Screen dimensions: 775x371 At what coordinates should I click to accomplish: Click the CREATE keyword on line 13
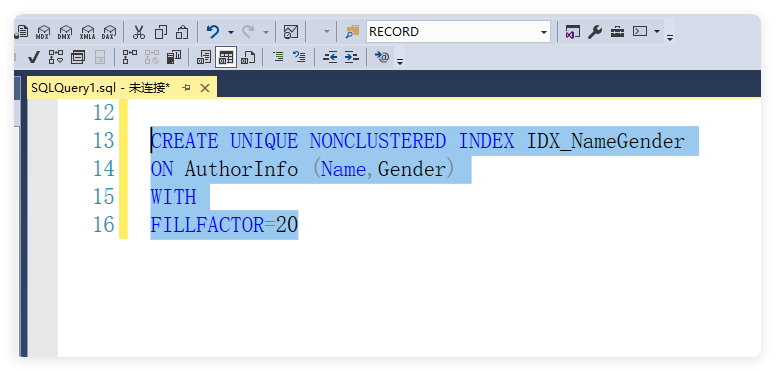pyautogui.click(x=184, y=142)
